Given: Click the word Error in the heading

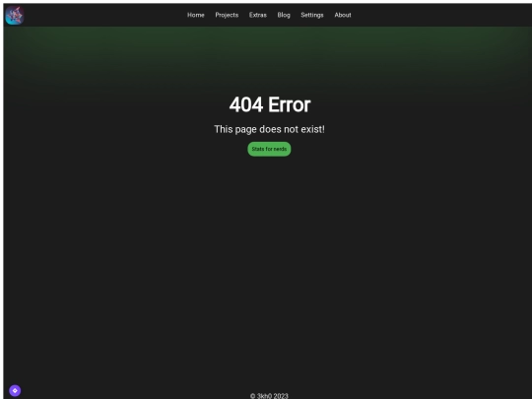Looking at the screenshot, I should point(290,104).
